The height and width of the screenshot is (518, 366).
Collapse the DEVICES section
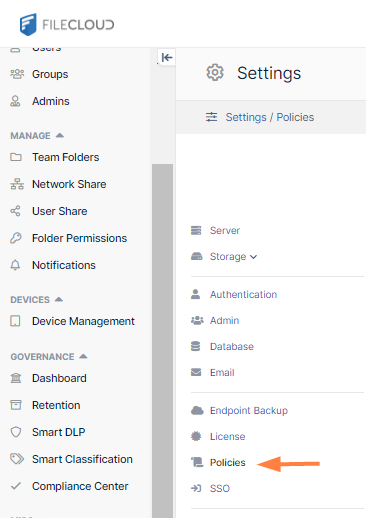[59, 299]
